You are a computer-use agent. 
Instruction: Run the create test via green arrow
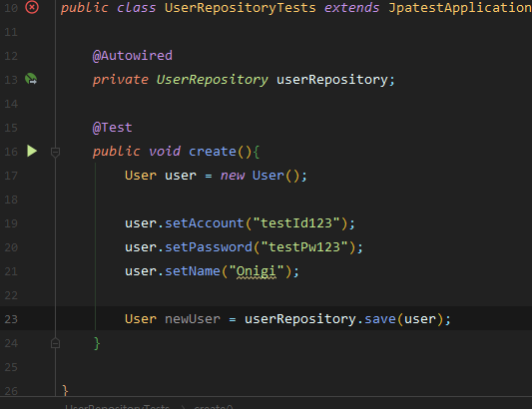click(x=32, y=151)
